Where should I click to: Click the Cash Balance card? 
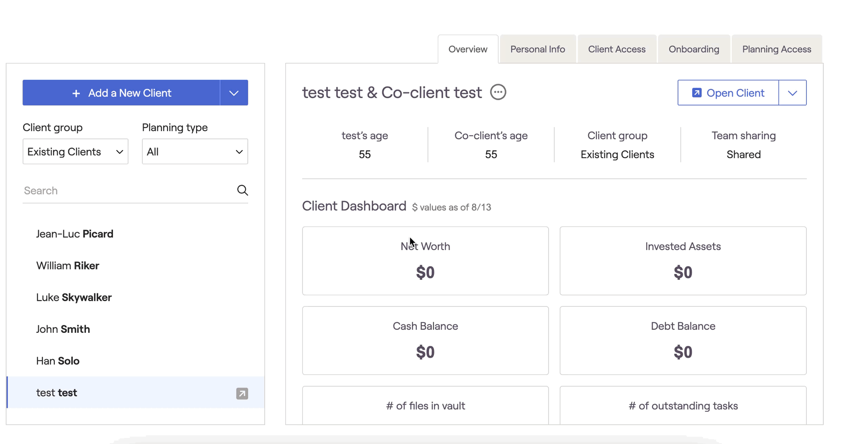pos(425,341)
